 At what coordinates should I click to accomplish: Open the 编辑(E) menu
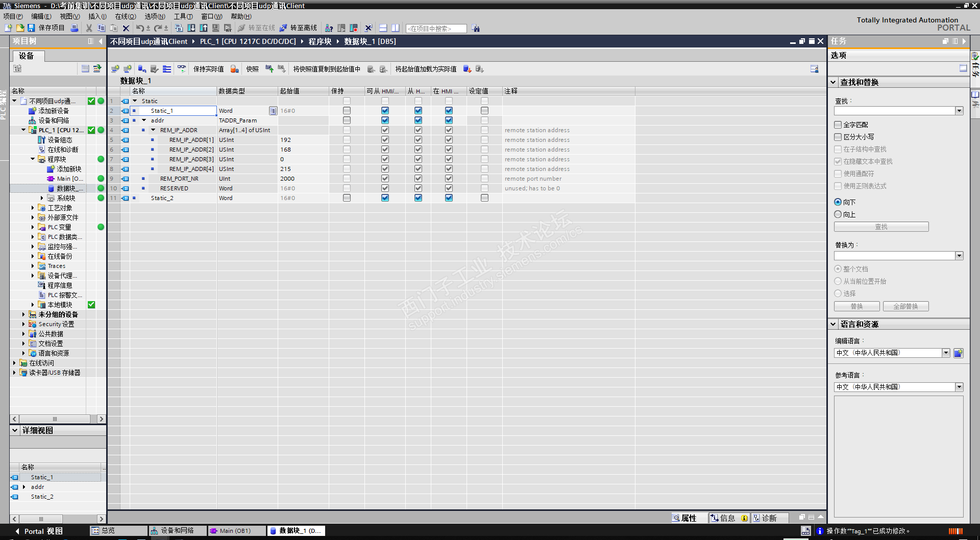pos(41,16)
